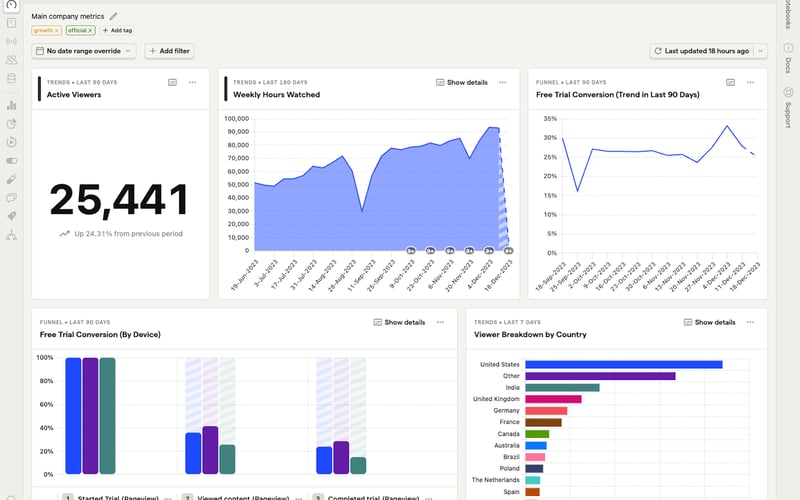Show details for Weekly Hours Watched
Viewport: 800px width, 500px height.
coord(462,82)
